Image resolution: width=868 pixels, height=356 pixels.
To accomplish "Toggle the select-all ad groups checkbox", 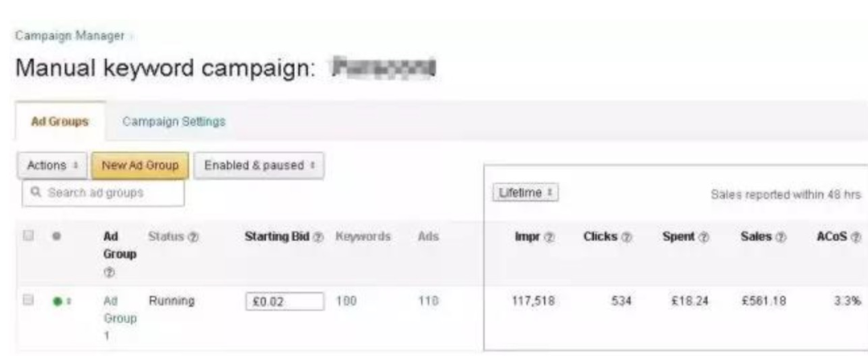I will pos(29,235).
